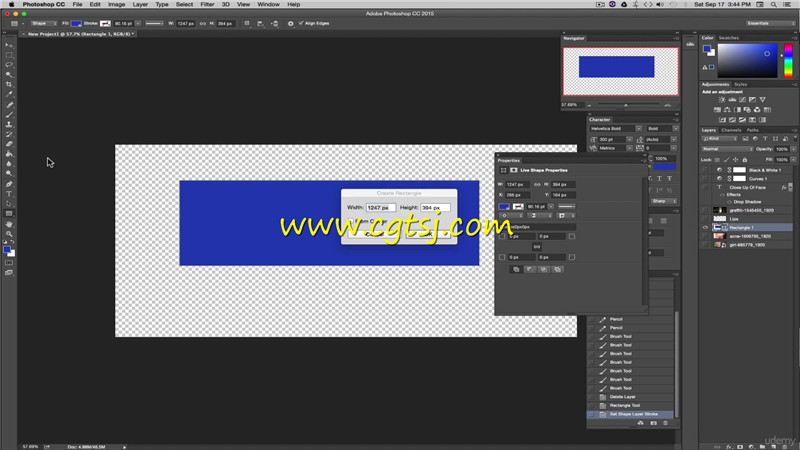This screenshot has width=800, height=450.
Task: Click the lock all layers icon
Action: coord(745,160)
